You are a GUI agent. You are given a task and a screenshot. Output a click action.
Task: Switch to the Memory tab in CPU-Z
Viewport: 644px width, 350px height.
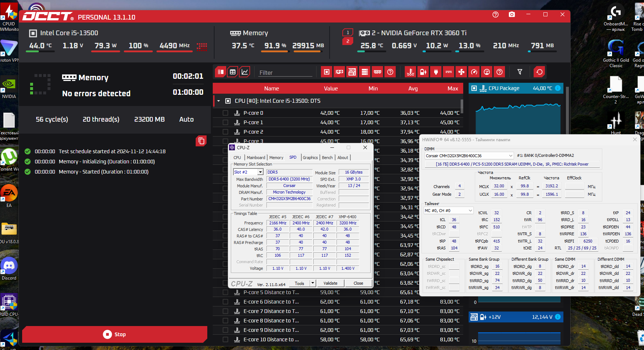tap(276, 158)
